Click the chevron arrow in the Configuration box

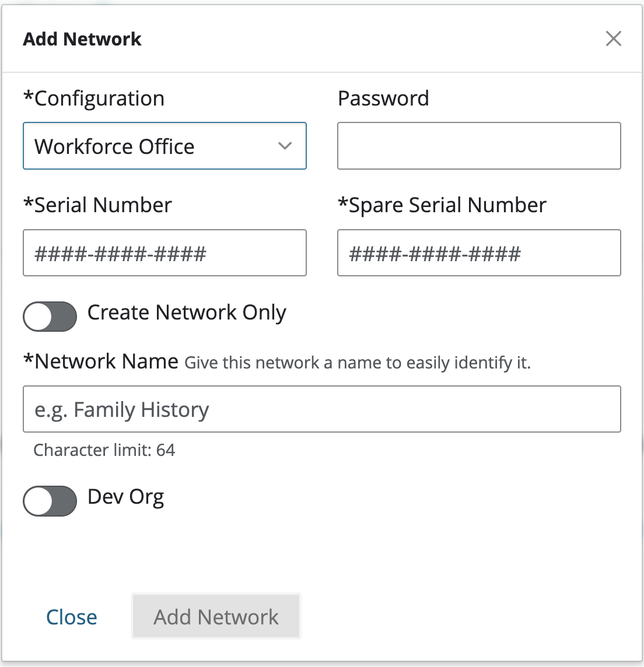click(x=285, y=146)
